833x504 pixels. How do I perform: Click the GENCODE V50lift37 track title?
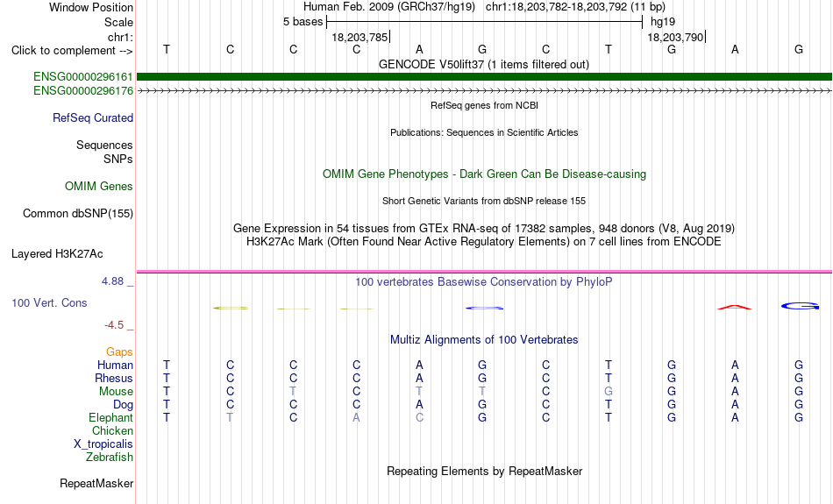click(484, 65)
